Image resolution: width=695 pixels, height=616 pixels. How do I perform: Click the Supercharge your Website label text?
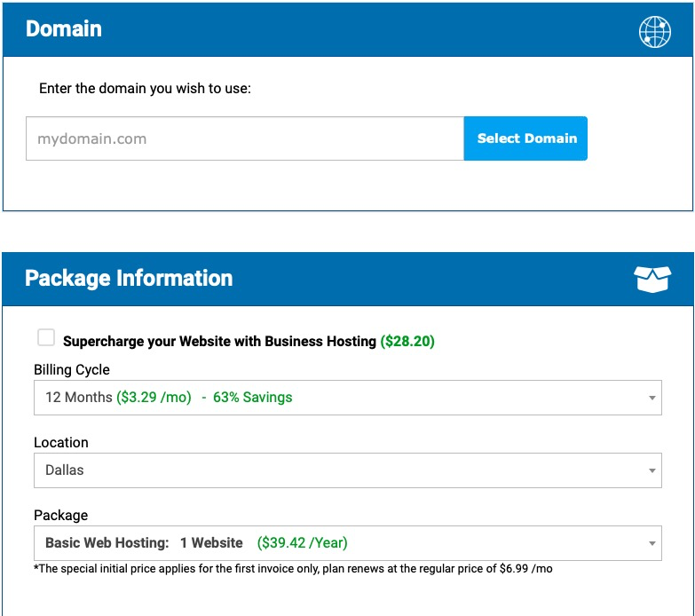coord(219,342)
